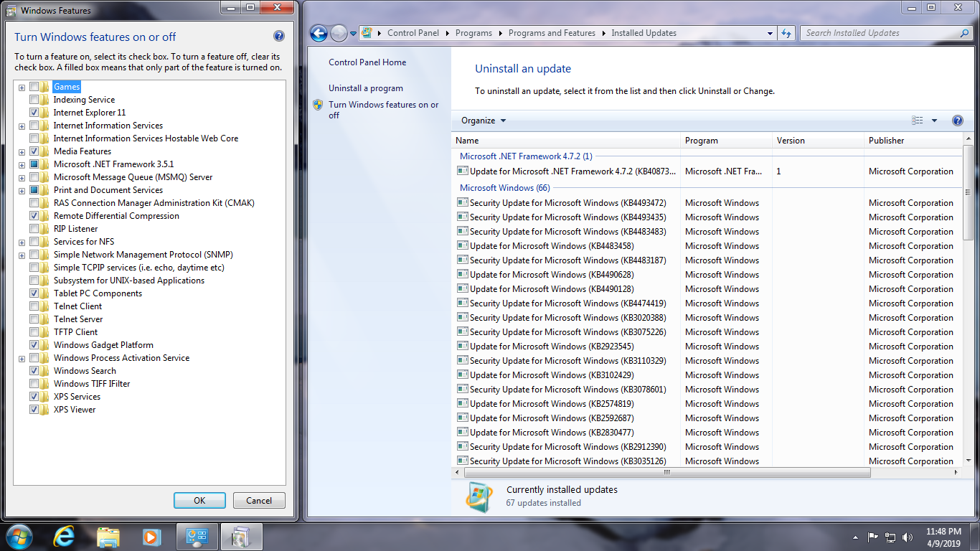Uncheck Remote Differential Compression
This screenshot has width=980, height=551.
(34, 216)
